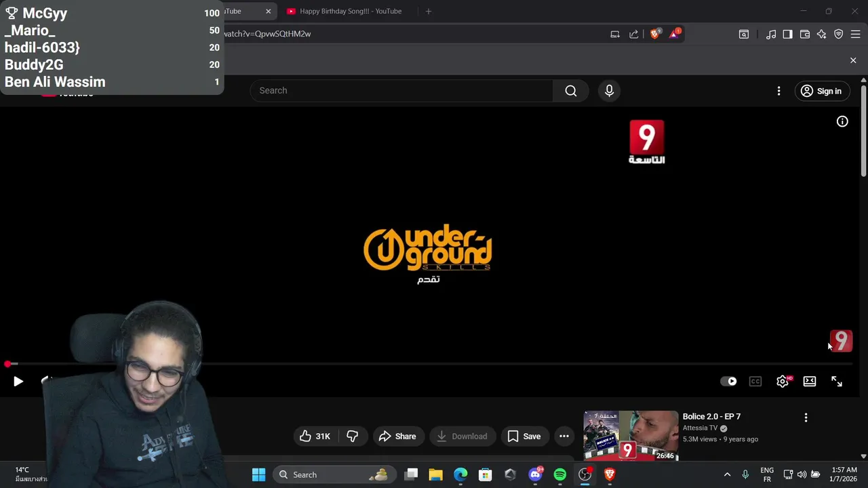
Task: Open OBS Studio from taskbar
Action: click(585, 474)
